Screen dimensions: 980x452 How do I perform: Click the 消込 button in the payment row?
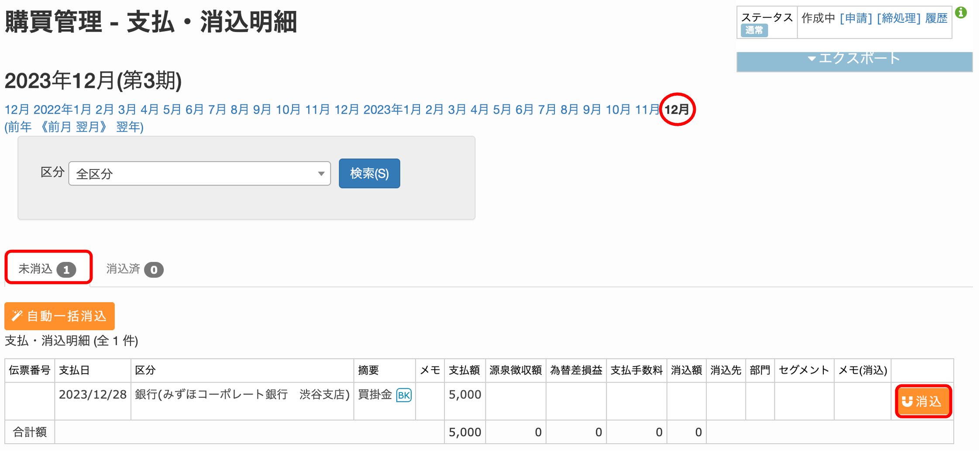pos(923,401)
